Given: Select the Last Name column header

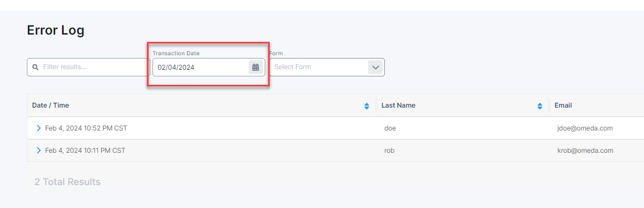Looking at the screenshot, I should point(398,105).
